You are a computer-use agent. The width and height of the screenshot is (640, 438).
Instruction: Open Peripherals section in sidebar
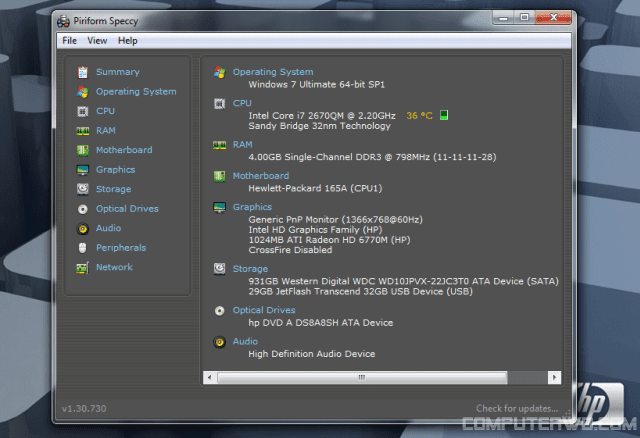121,248
